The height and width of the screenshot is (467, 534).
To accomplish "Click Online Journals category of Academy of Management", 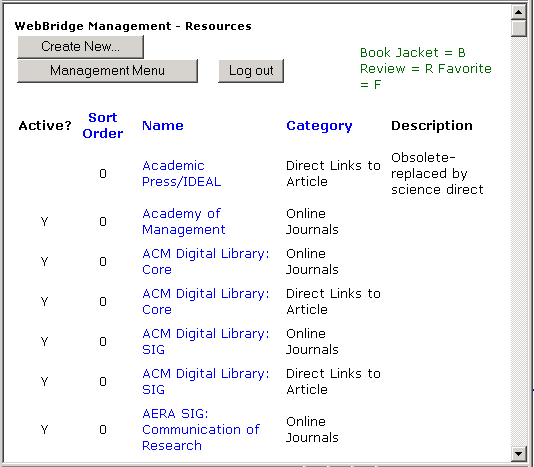I will 312,222.
